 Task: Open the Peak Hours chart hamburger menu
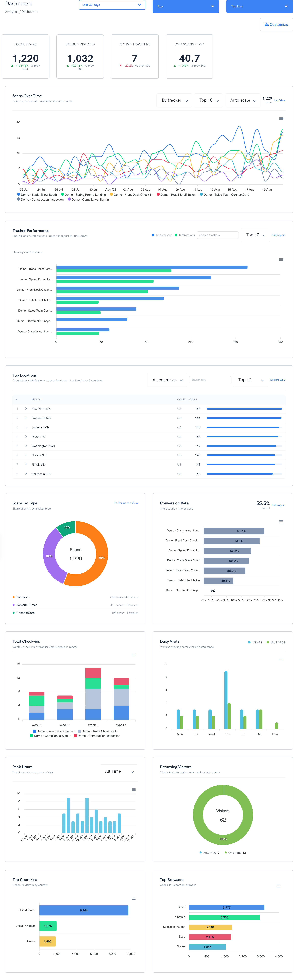coord(134,789)
